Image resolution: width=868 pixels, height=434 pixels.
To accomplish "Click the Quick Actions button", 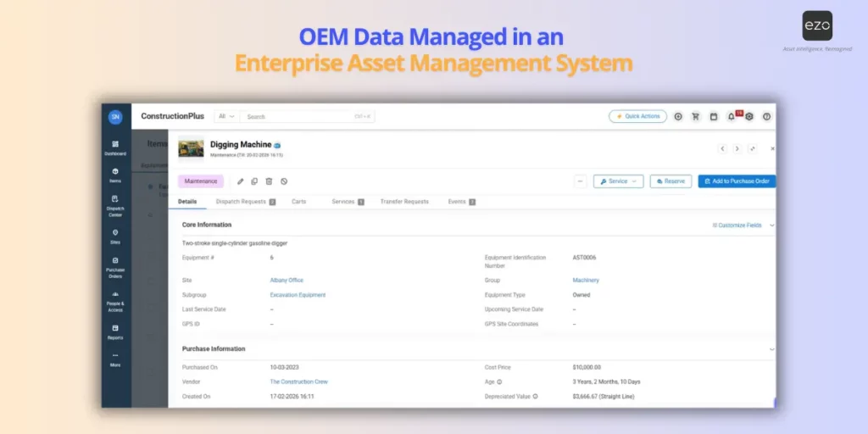I will pos(637,116).
